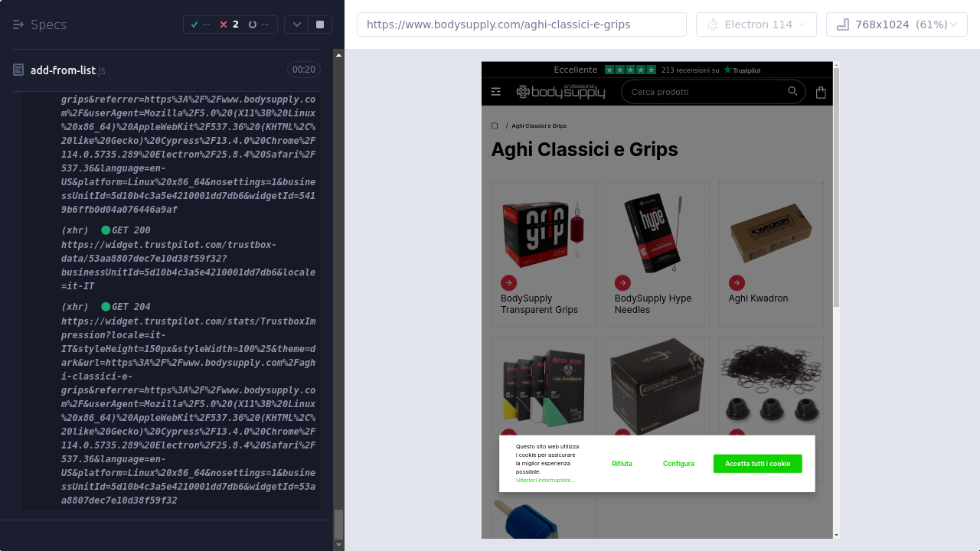This screenshot has height=551, width=980.
Task: Click red arrow on Aghi Kwadron card
Action: pyautogui.click(x=737, y=282)
